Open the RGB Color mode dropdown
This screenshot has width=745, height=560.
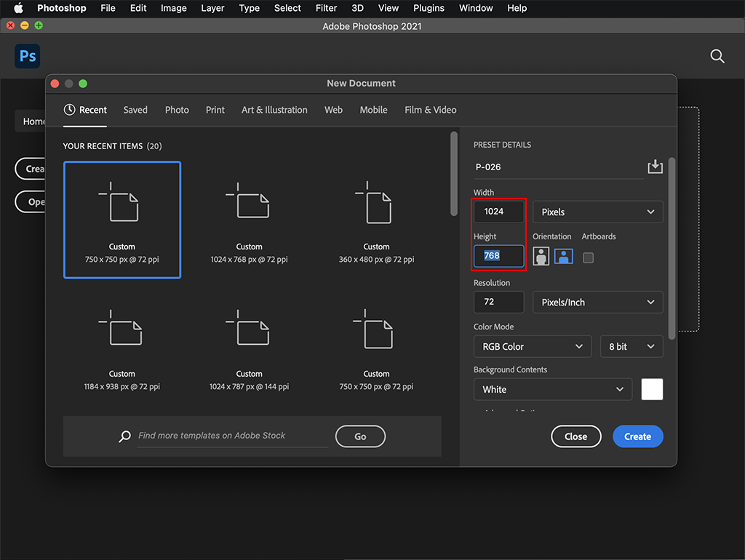coord(532,346)
